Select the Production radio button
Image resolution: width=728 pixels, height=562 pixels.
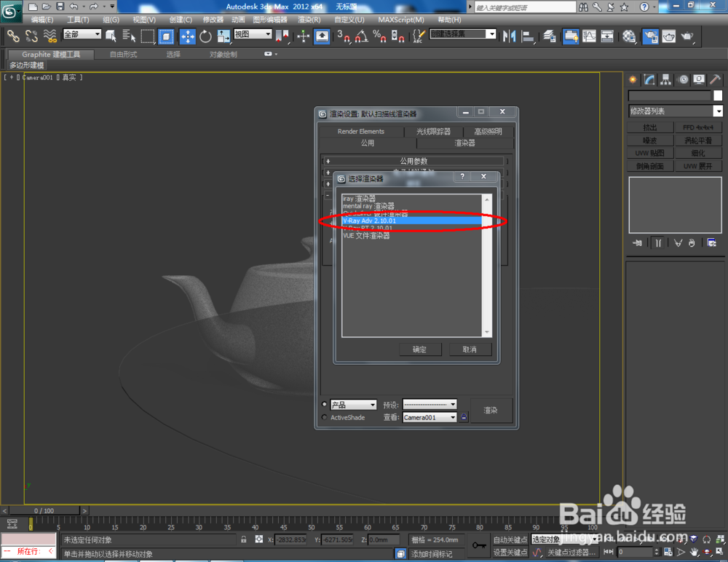point(324,405)
